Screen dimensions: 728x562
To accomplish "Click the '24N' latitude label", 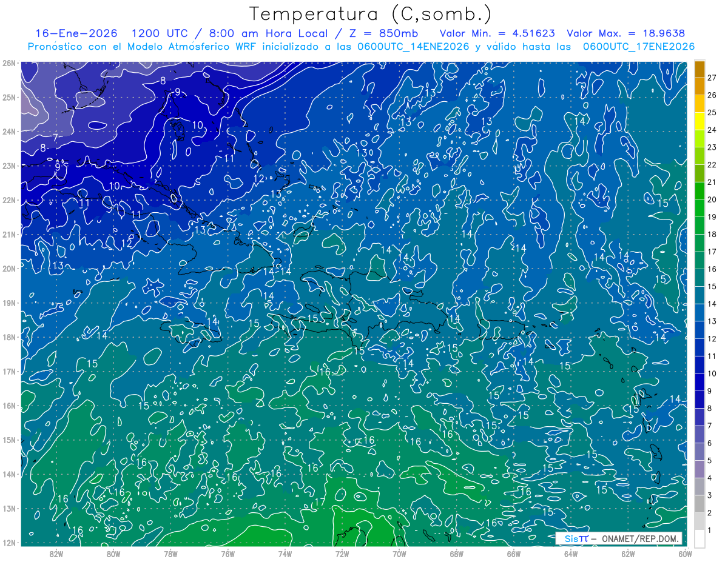I will [x=8, y=132].
